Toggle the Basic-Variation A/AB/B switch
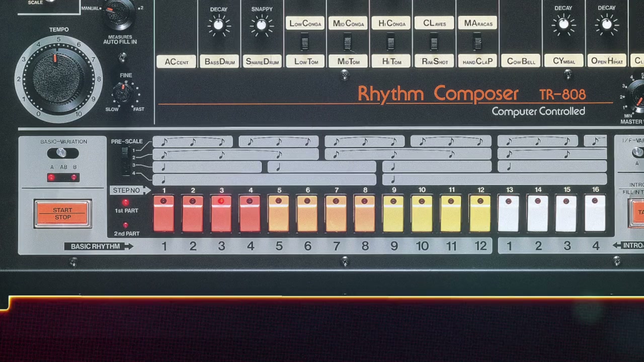Viewport: 644px width, 362px height. coord(62,153)
